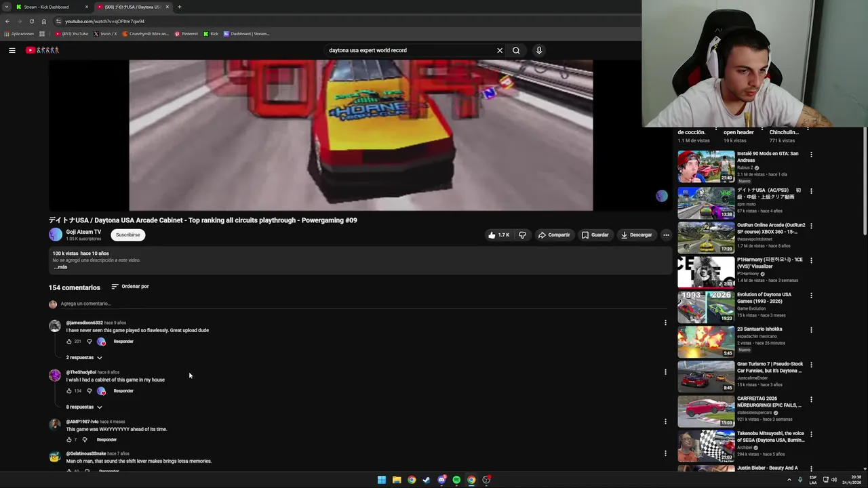
Task: Open 'CARFREITAG 2026 Nürburgring' video thumbnail
Action: click(x=706, y=411)
